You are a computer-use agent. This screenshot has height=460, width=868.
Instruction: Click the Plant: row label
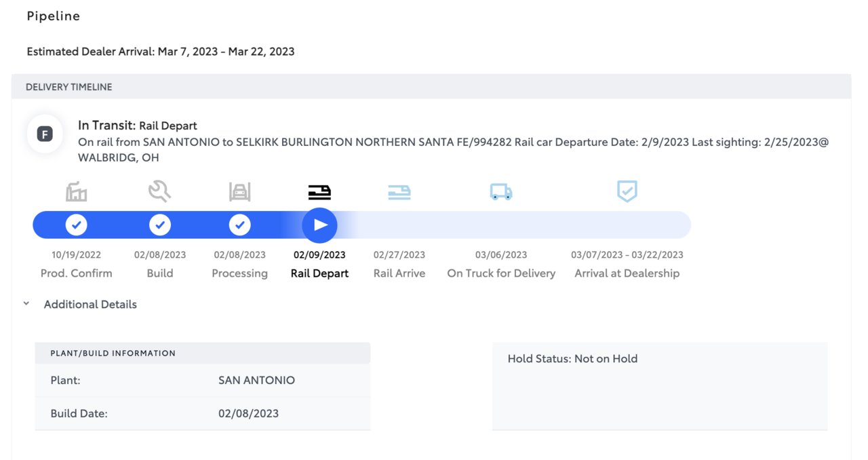(x=65, y=381)
